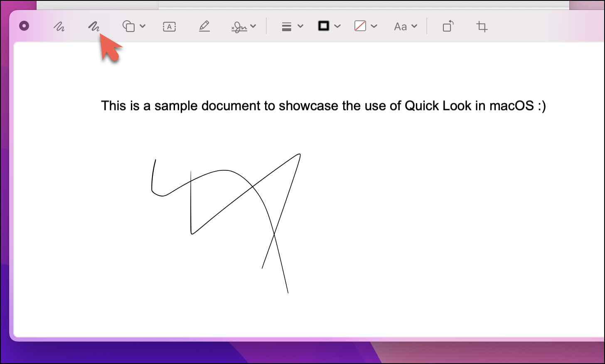
Task: Expand the Border Color dropdown arrow
Action: coord(337,26)
